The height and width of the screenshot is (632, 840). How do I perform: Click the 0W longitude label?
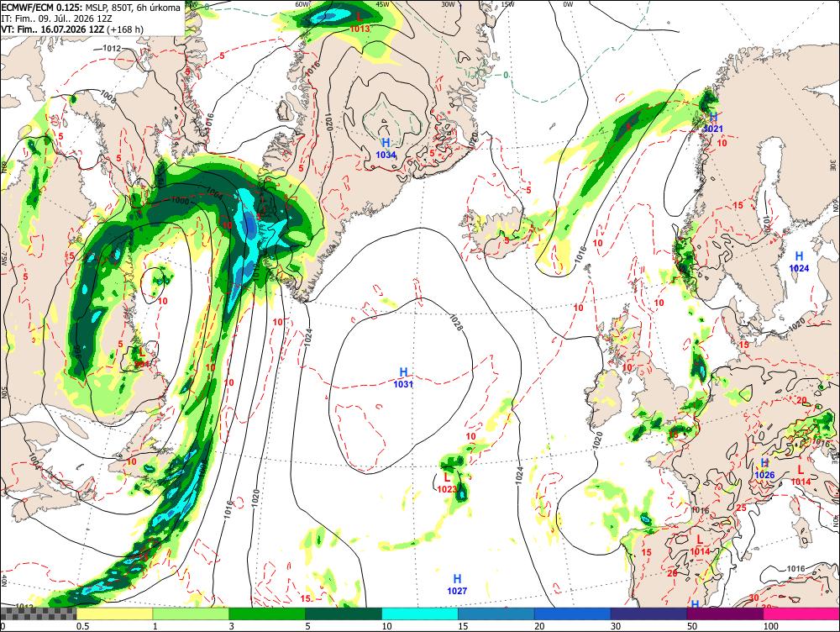click(x=568, y=4)
